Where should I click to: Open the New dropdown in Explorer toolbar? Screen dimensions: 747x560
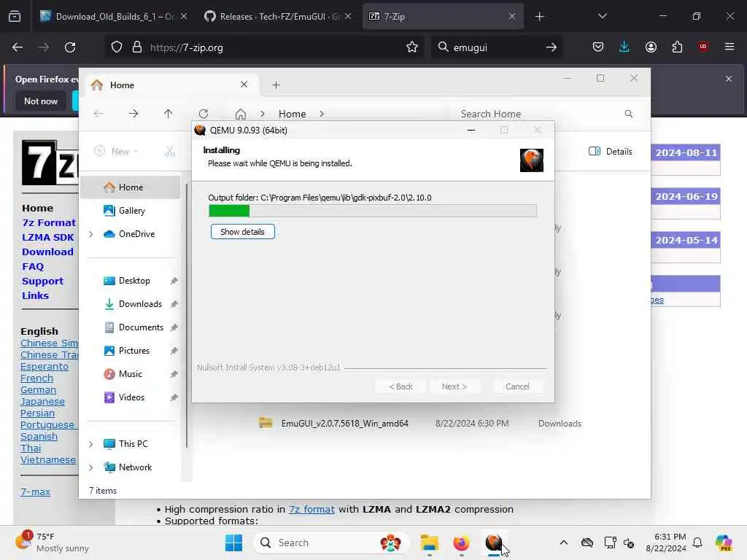(x=116, y=152)
